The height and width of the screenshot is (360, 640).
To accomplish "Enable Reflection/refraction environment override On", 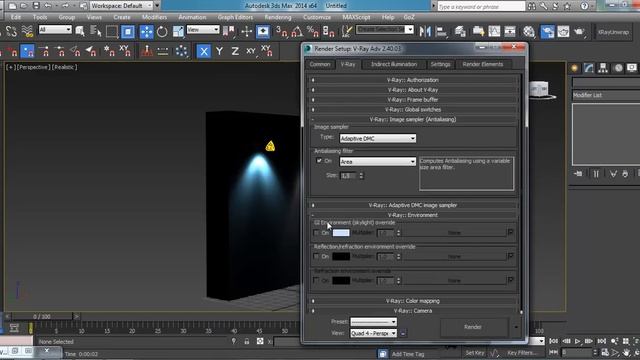I will [x=316, y=256].
